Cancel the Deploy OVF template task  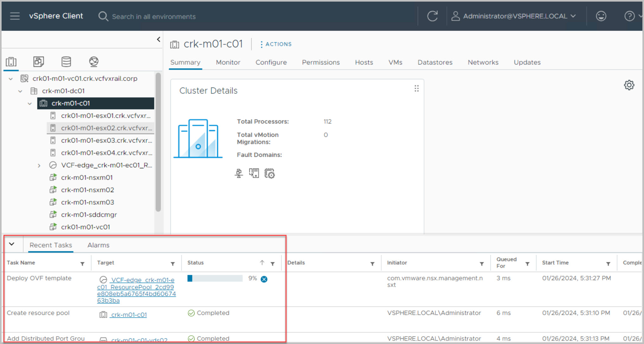(264, 279)
